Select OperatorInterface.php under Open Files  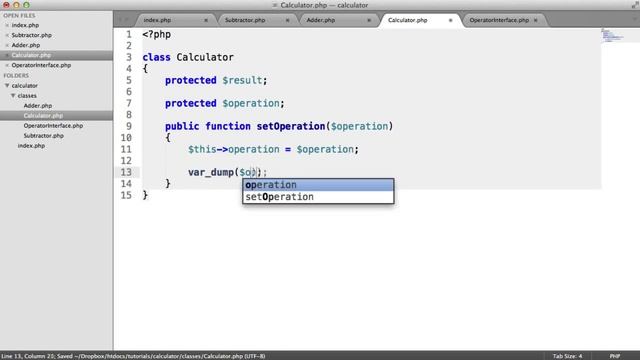41,65
